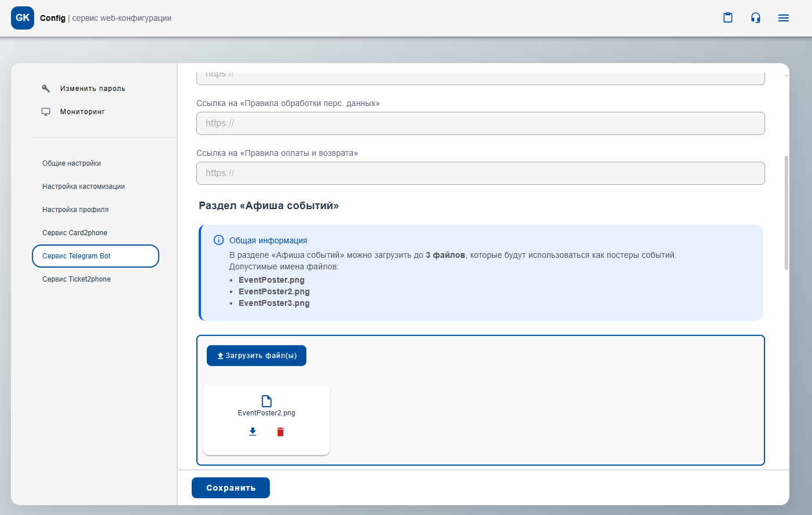Click the vertical scrollbar thumb
The width and height of the screenshot is (812, 515).
(x=786, y=213)
